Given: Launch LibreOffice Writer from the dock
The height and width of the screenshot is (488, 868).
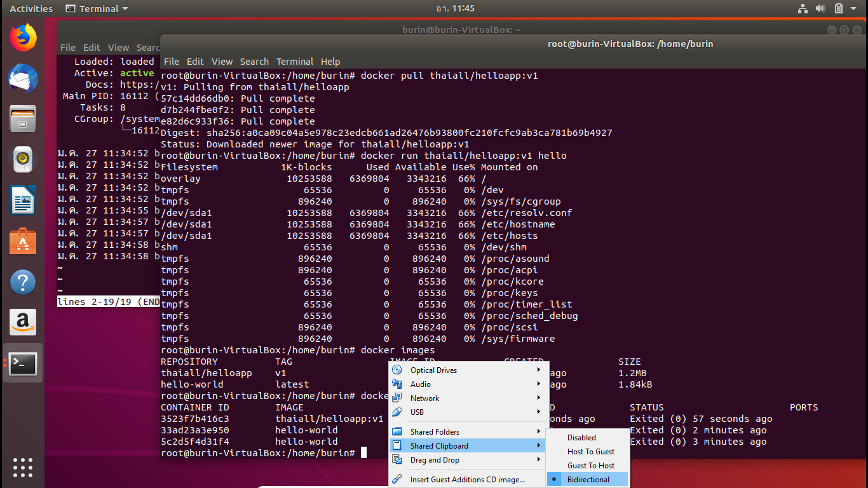Looking at the screenshot, I should coord(23,201).
